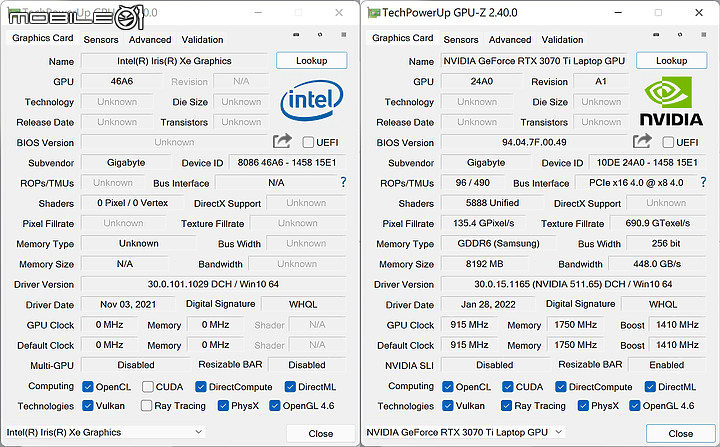Expand the Intel Iris Xe Graphics GPU selector

pos(105,432)
